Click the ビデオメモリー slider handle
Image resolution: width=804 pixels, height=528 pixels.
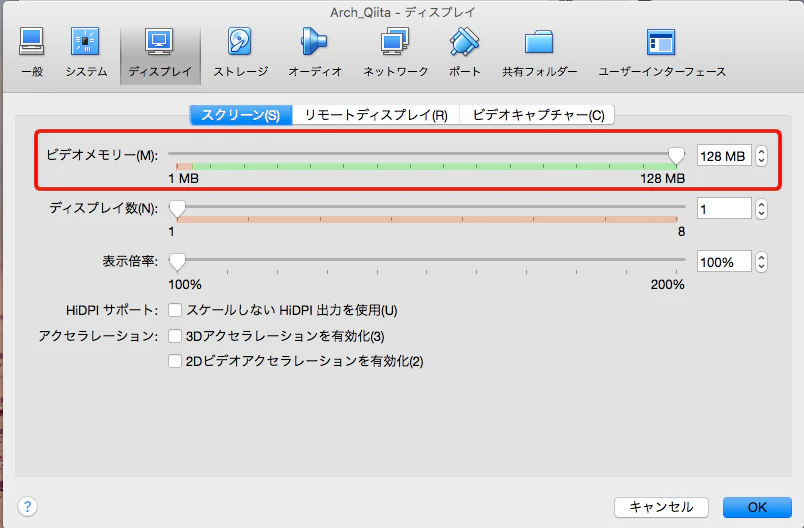point(676,156)
